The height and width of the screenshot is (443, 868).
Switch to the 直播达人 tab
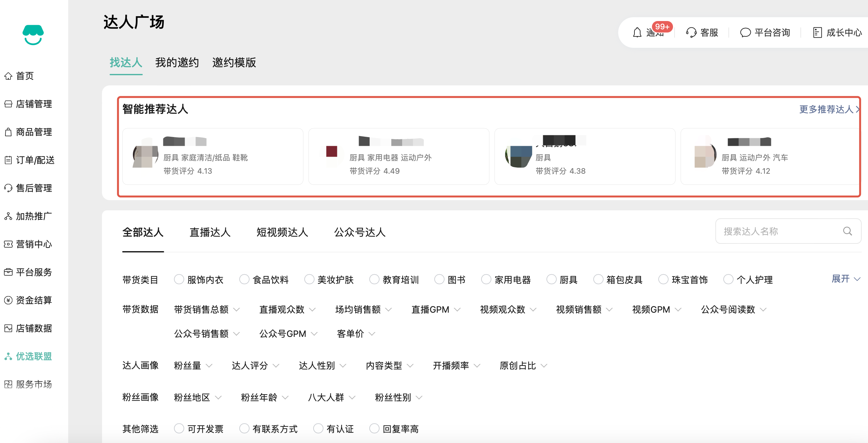210,232
